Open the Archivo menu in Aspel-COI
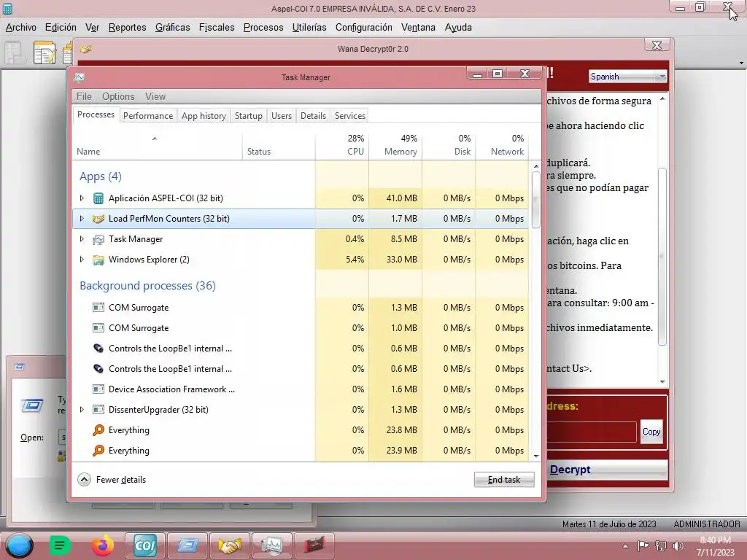The image size is (747, 560). click(x=21, y=28)
